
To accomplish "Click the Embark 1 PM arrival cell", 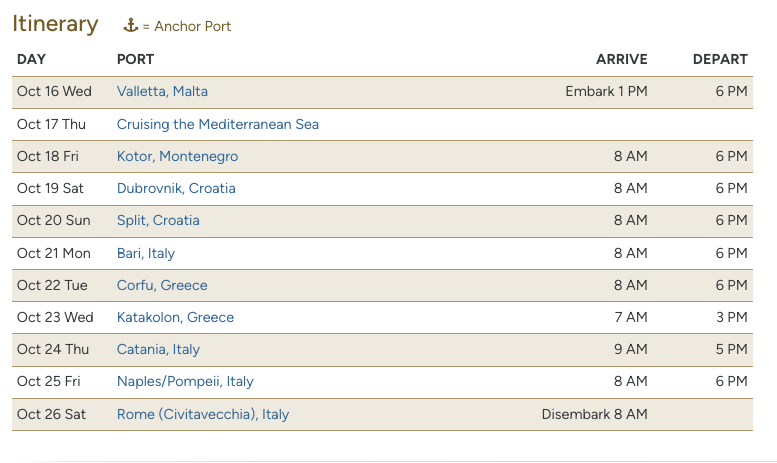I will pyautogui.click(x=607, y=92).
